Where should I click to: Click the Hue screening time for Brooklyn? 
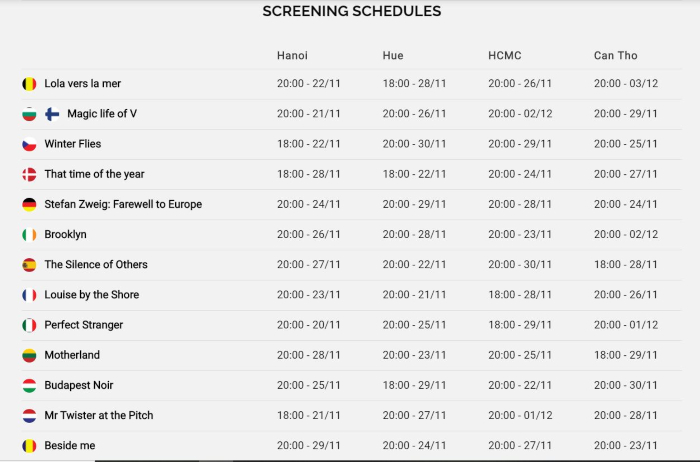click(x=414, y=234)
